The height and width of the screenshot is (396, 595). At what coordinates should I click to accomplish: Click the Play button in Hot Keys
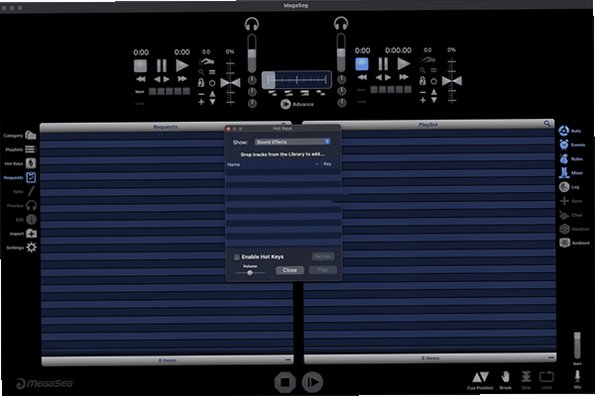pos(323,270)
